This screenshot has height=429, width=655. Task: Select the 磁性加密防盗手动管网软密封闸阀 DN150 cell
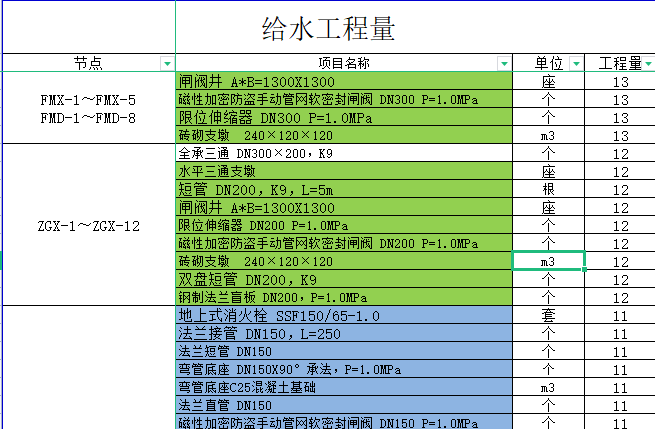pos(344,422)
